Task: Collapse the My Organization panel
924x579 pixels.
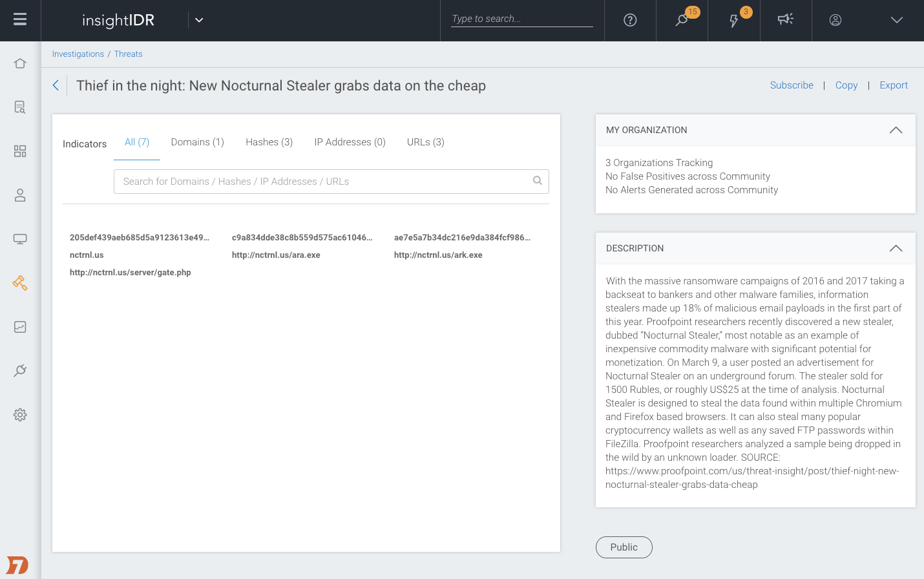Action: 896,130
